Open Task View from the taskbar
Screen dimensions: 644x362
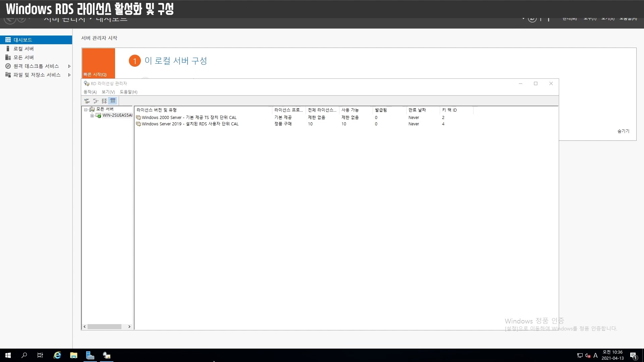40,355
